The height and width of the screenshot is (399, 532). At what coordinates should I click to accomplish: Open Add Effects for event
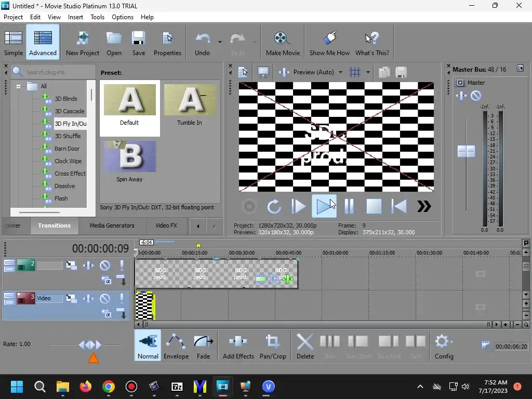click(x=238, y=345)
